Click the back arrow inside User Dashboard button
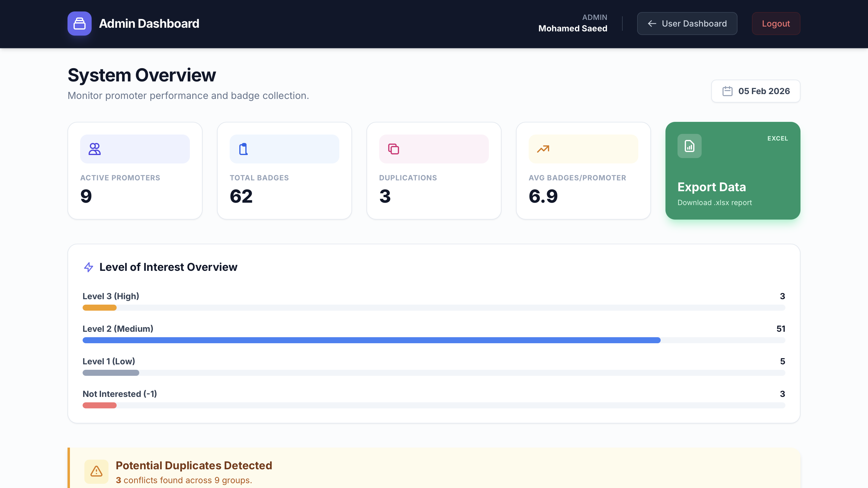The width and height of the screenshot is (868, 488). click(x=652, y=23)
